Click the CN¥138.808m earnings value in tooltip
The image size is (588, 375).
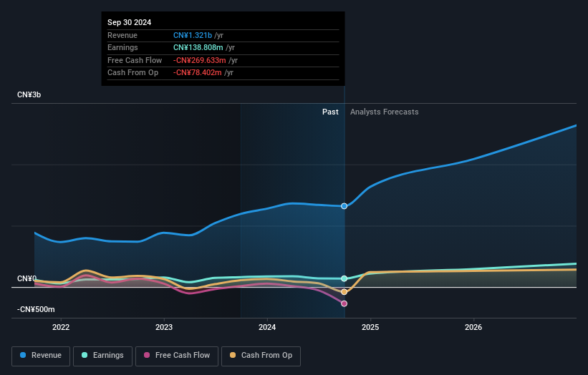[198, 47]
